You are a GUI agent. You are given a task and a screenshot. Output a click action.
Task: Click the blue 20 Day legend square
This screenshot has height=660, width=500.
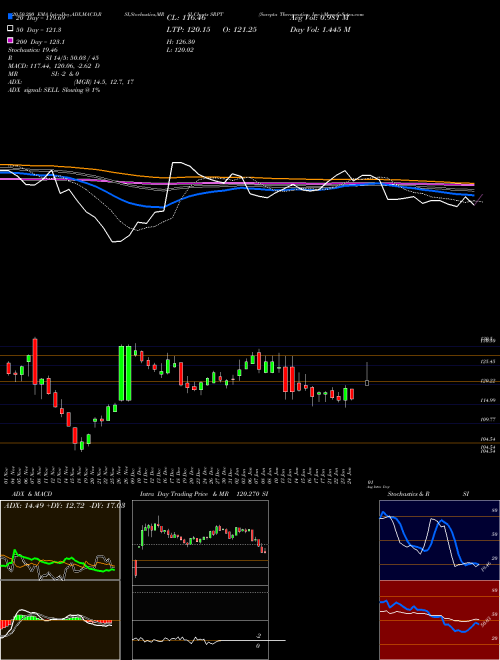(x=10, y=17)
